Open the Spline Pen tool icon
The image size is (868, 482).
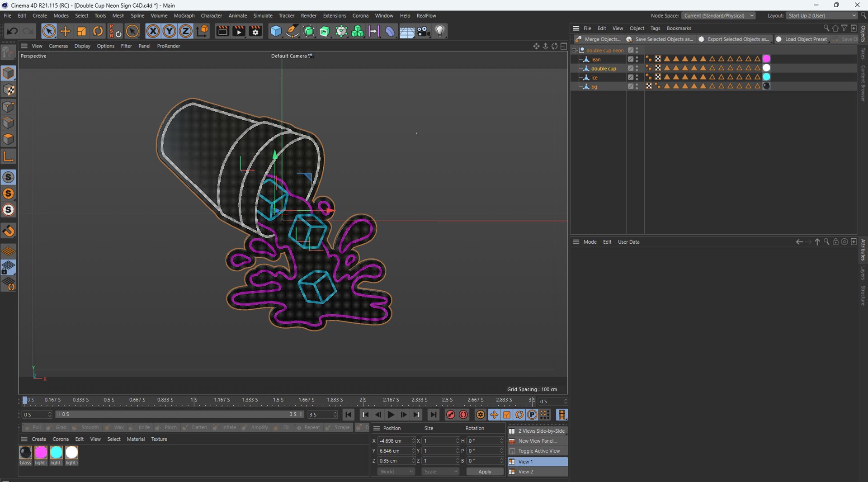[x=292, y=31]
